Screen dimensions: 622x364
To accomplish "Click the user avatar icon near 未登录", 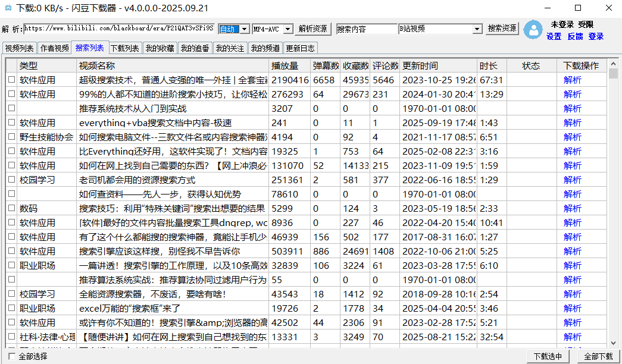I will point(533,30).
